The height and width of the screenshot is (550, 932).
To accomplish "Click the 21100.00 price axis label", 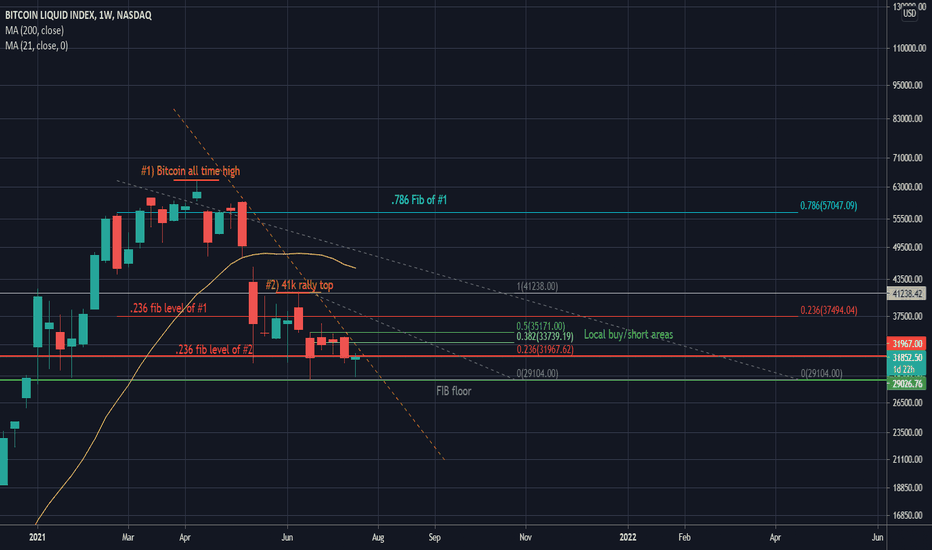I will click(908, 459).
